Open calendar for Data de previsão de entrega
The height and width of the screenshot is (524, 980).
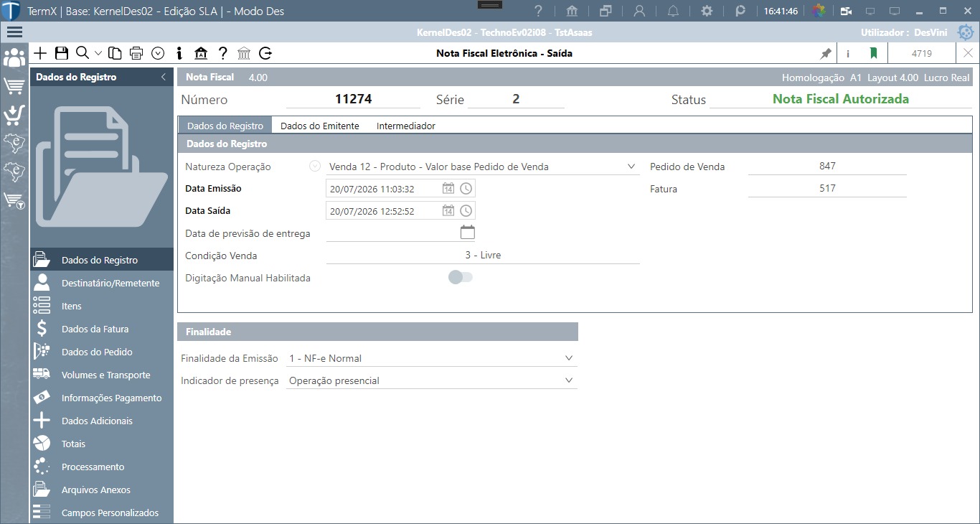pyautogui.click(x=468, y=233)
